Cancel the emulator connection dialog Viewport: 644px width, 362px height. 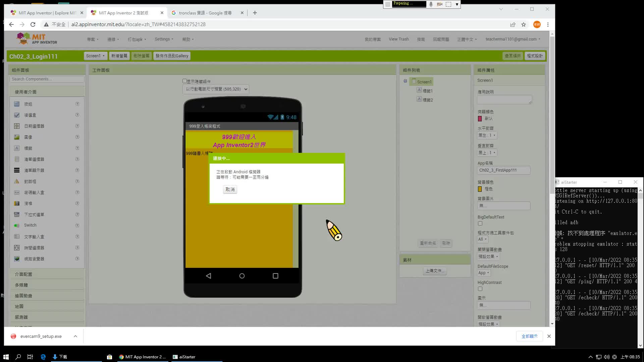coord(230,190)
